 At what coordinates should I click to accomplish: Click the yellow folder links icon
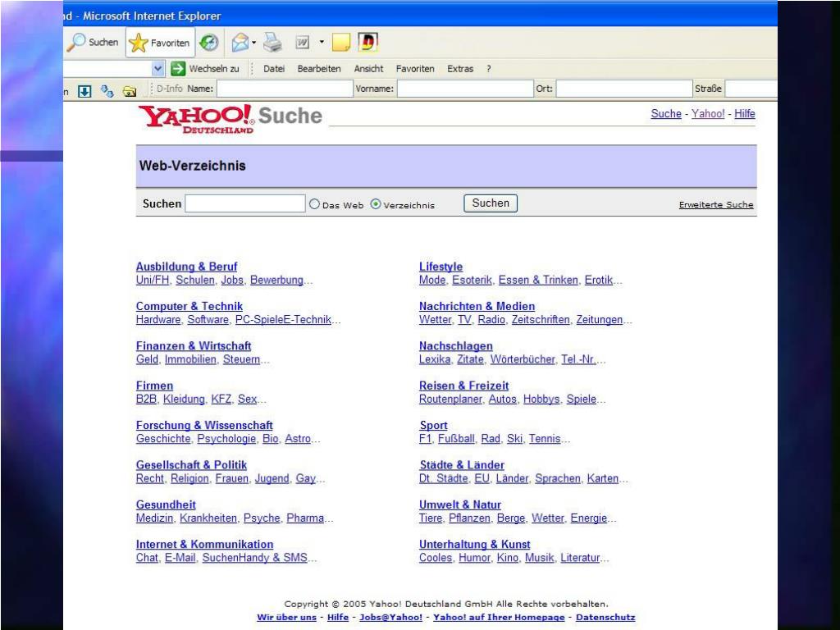(129, 92)
